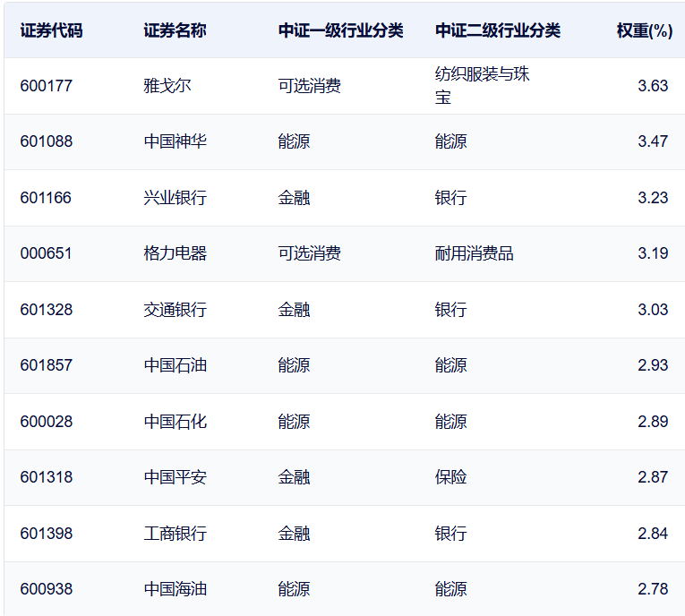Select the name 交通银行
The image size is (685, 616).
pyautogui.click(x=176, y=310)
